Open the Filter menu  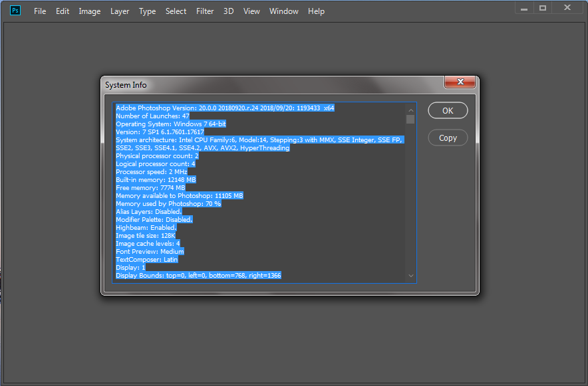205,11
